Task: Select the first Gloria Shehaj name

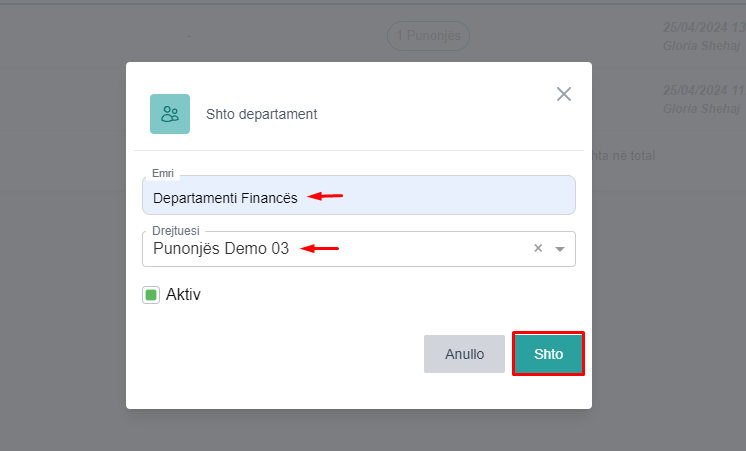Action: (x=701, y=46)
